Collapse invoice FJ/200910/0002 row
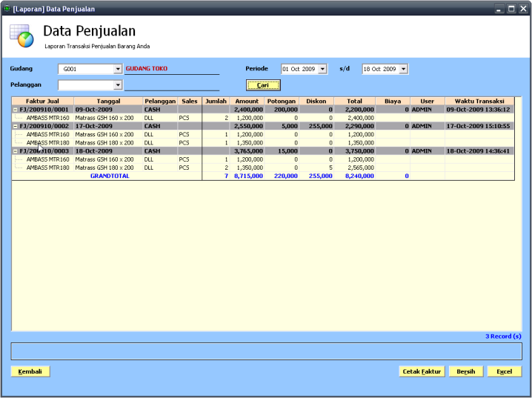This screenshot has width=532, height=398. [x=16, y=126]
